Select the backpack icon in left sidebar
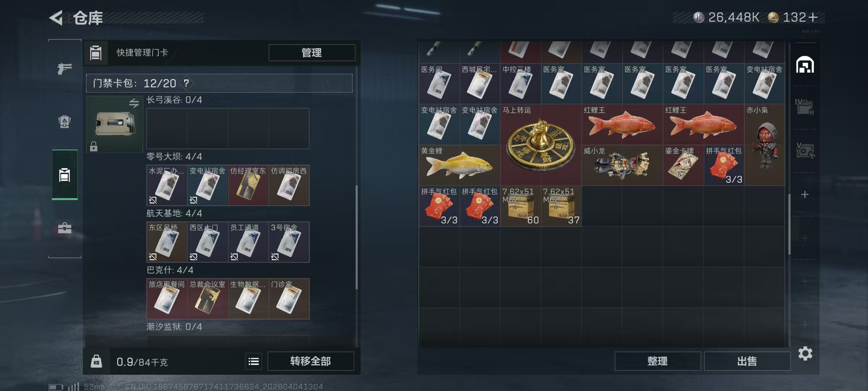The height and width of the screenshot is (391, 868). pos(64,121)
